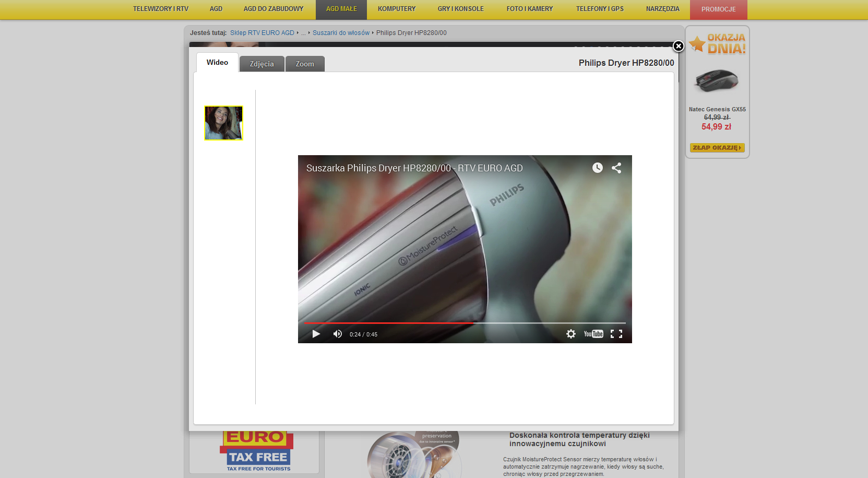Open the NARZĘDZIA menu
This screenshot has height=478, width=868.
click(663, 9)
